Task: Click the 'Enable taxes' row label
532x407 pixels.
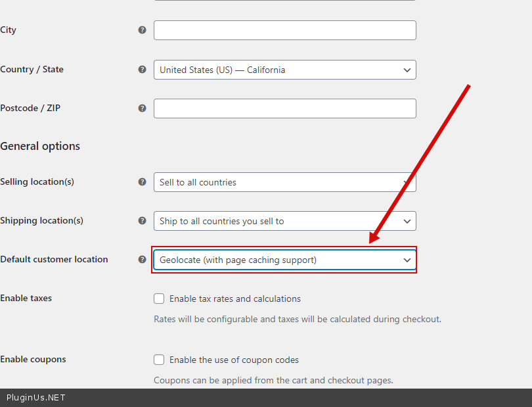Action: (x=26, y=299)
